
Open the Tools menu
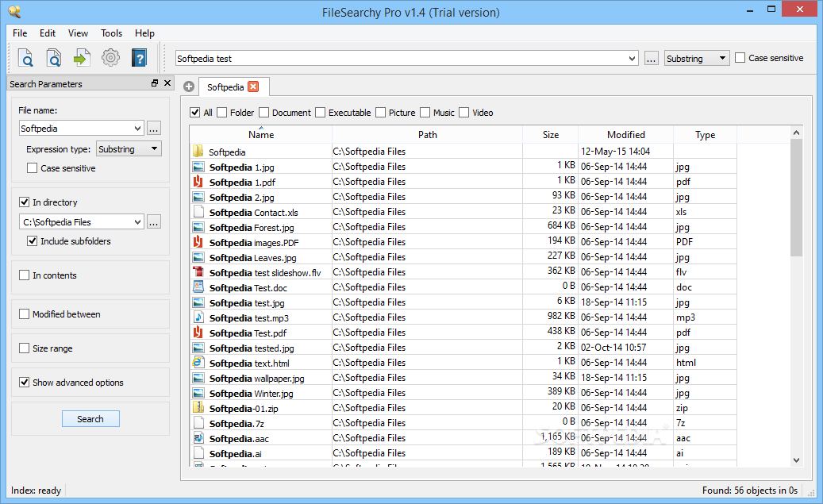(111, 33)
